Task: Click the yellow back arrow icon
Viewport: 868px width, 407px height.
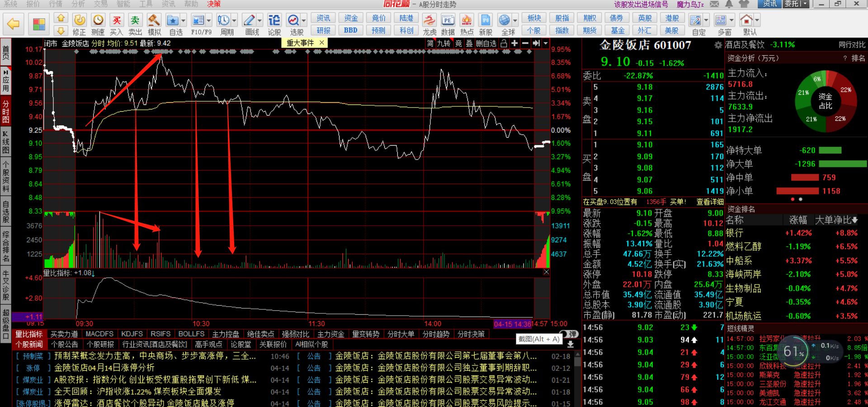Action: tap(14, 24)
